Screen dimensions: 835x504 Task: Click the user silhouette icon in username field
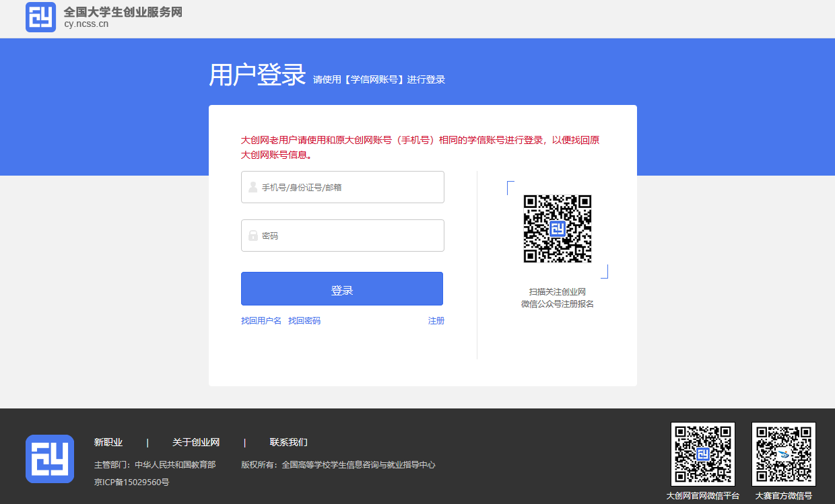coord(253,187)
